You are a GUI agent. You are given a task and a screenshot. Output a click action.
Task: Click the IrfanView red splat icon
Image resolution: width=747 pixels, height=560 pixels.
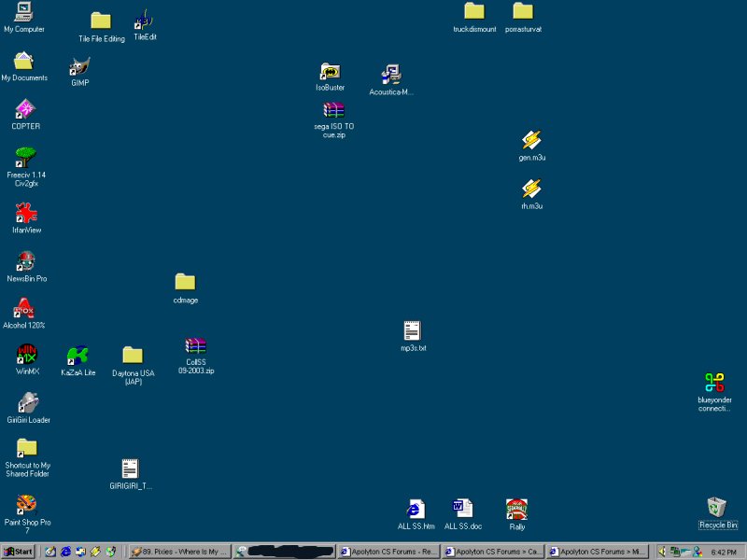[x=25, y=214]
